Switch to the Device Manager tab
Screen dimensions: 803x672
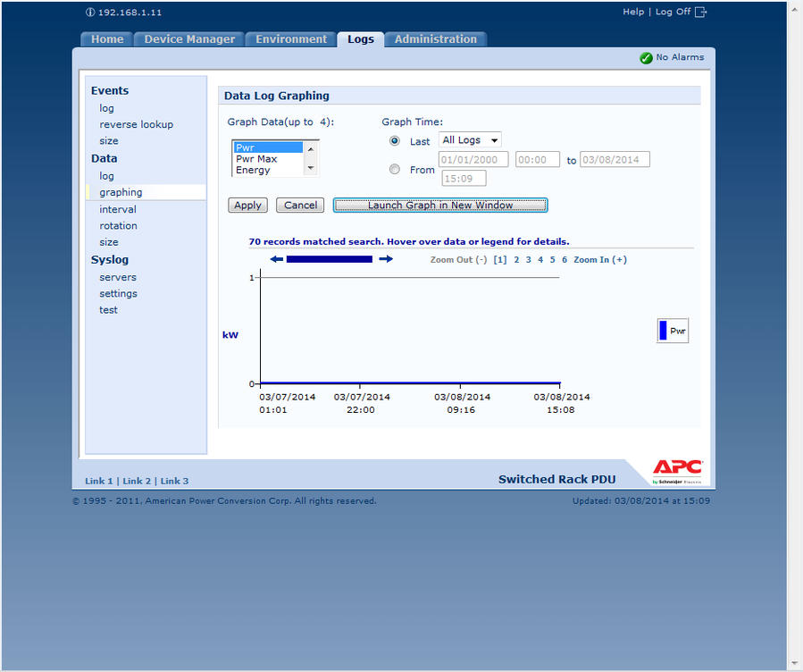189,39
